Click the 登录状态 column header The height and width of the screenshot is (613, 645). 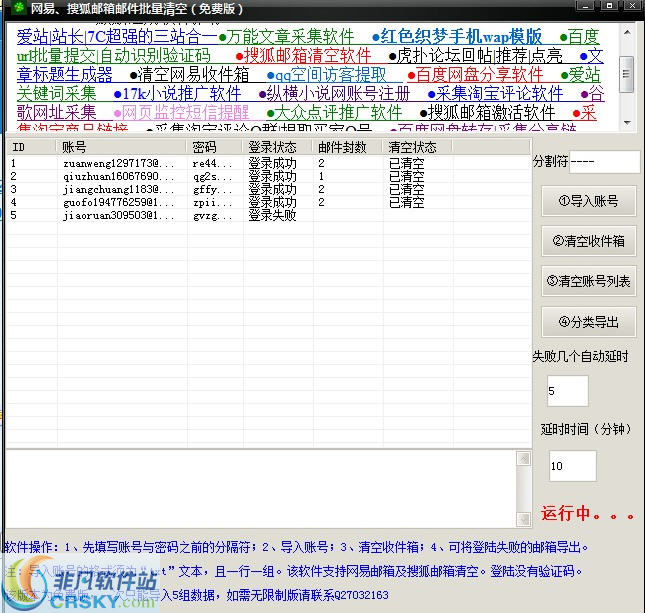click(278, 147)
